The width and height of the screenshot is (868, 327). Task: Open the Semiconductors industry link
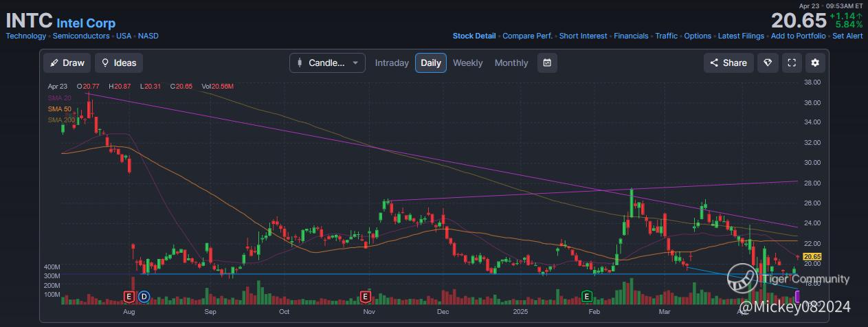click(81, 36)
